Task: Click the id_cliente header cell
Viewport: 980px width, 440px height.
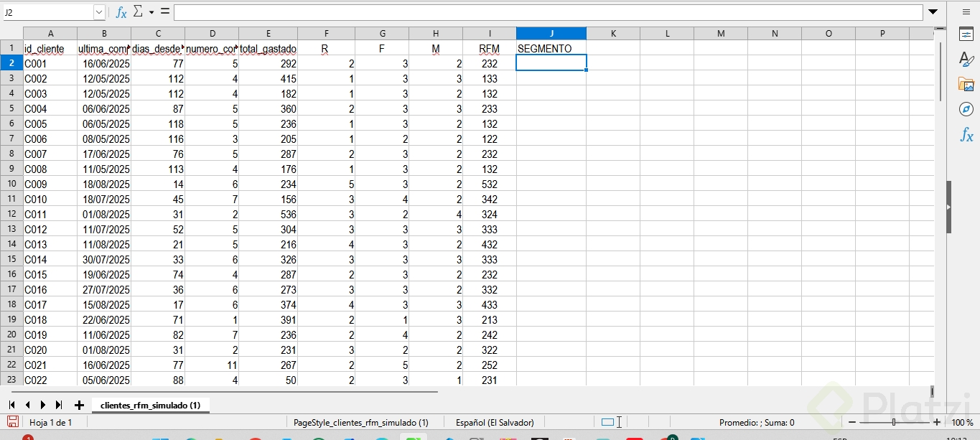Action: 50,48
